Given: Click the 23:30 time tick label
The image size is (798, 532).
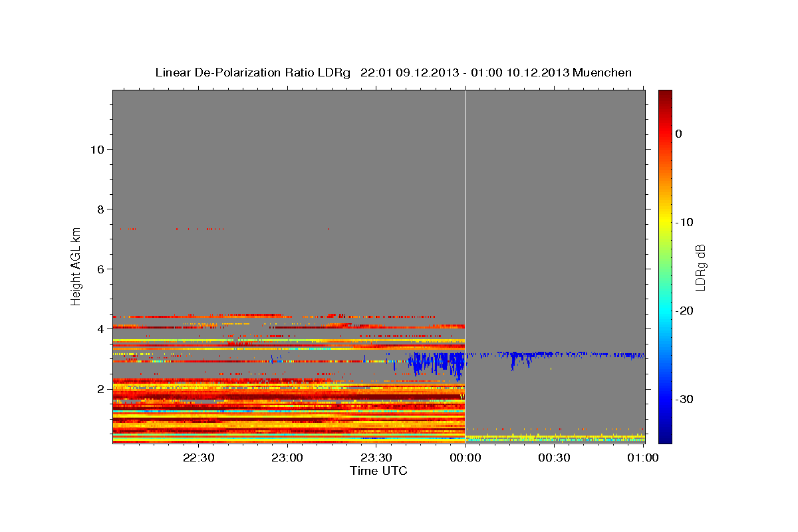Looking at the screenshot, I should pyautogui.click(x=376, y=458).
